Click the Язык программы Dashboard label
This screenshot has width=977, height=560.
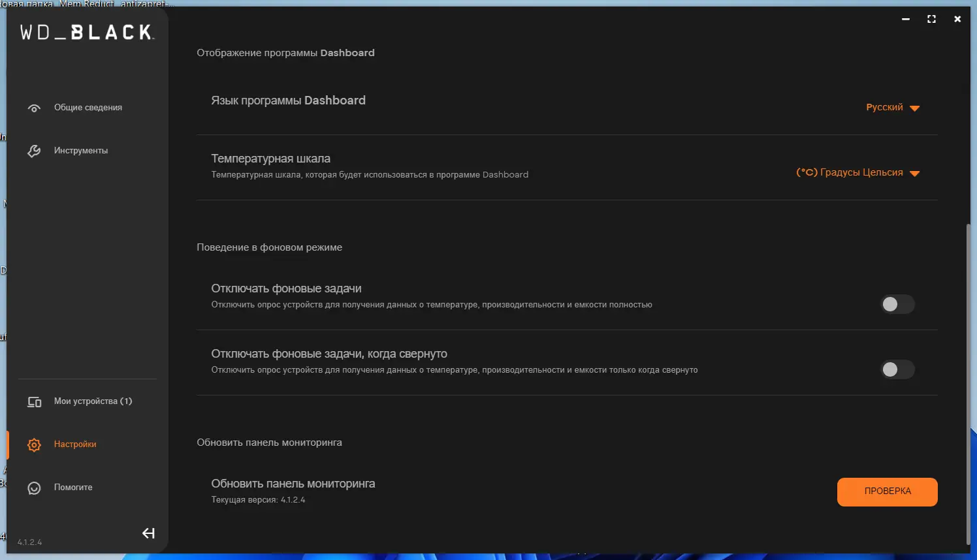click(x=288, y=101)
